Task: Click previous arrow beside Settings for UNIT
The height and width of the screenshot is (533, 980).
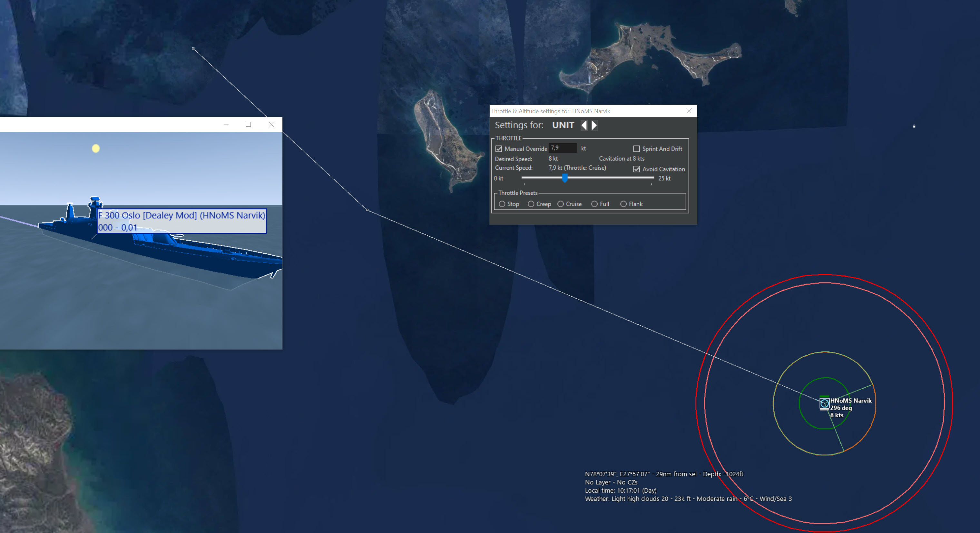Action: click(584, 125)
